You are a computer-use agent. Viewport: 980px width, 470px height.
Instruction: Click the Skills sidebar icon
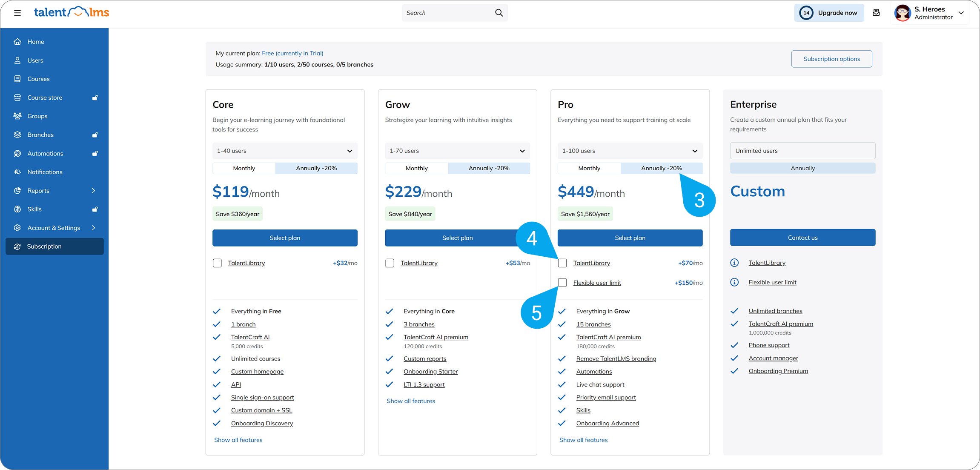coord(17,209)
